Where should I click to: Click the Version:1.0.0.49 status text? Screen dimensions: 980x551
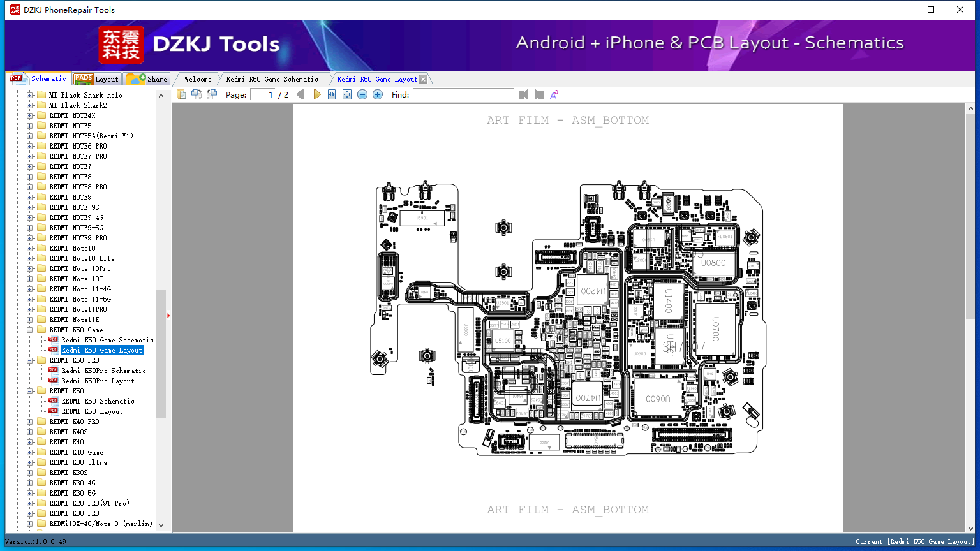36,541
